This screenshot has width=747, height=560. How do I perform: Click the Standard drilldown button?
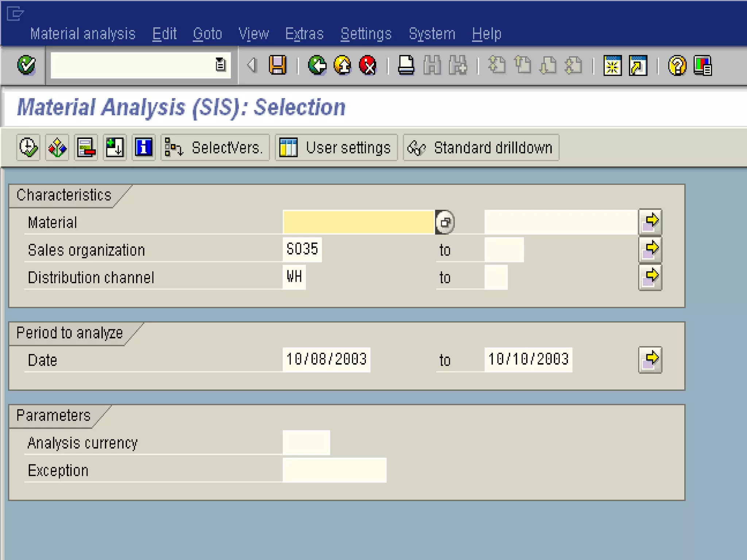click(481, 148)
